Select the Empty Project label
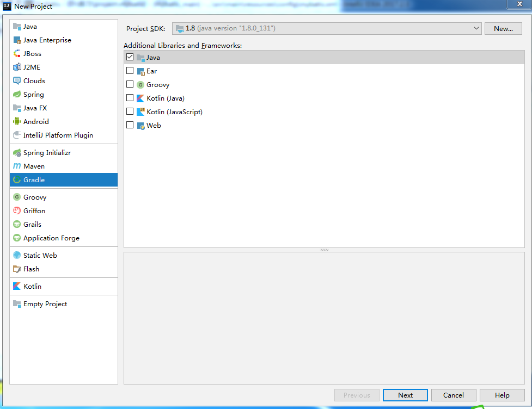This screenshot has width=532, height=409. tap(45, 303)
